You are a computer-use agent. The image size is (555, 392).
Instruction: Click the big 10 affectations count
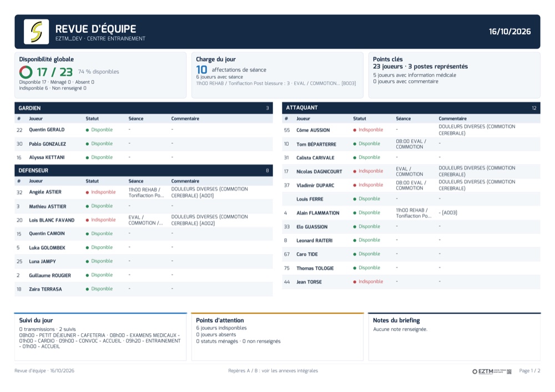[201, 70]
